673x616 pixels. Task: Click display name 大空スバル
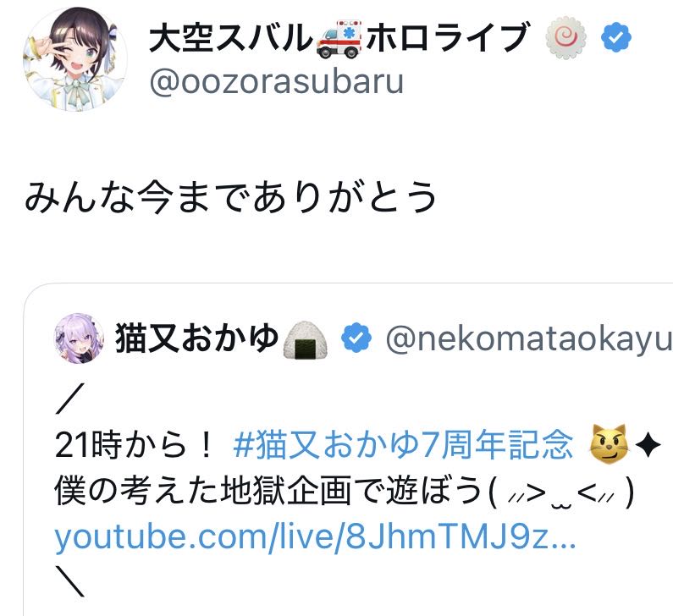click(x=231, y=38)
